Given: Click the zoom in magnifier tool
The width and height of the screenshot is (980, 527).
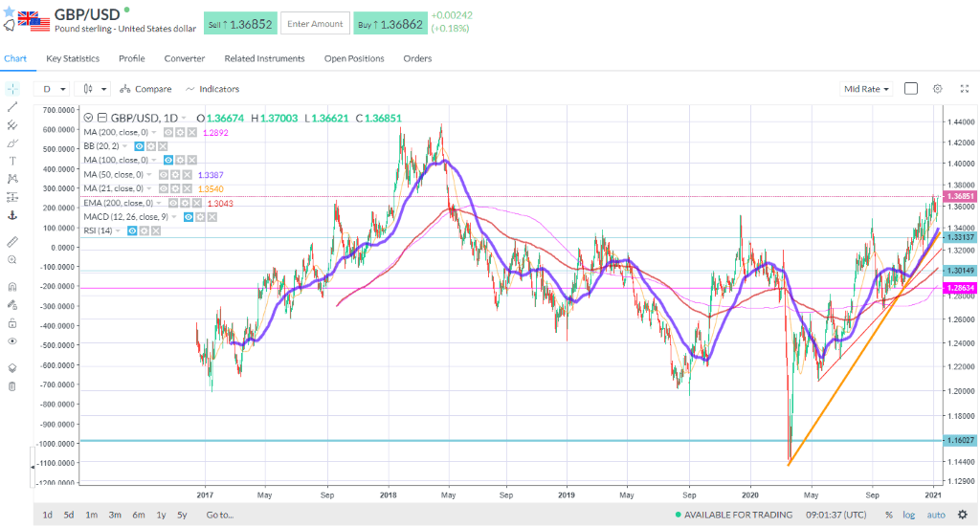Looking at the screenshot, I should tap(11, 260).
